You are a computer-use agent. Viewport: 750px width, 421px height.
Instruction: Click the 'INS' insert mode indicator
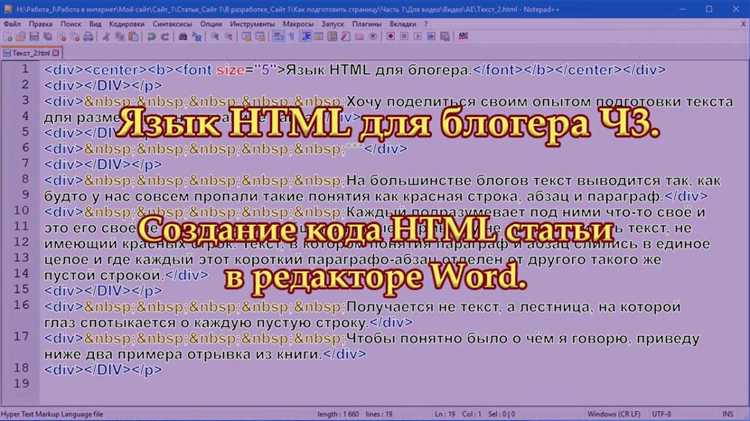(728, 414)
